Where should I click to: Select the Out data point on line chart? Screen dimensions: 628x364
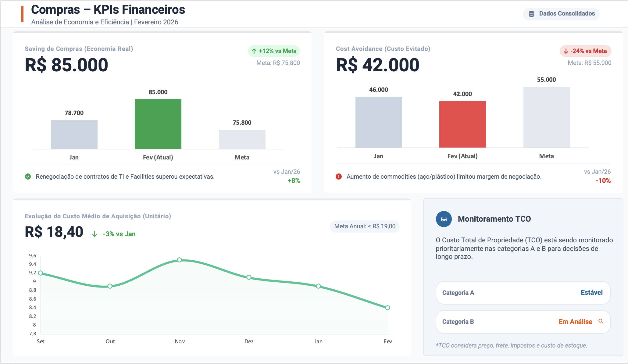click(110, 286)
